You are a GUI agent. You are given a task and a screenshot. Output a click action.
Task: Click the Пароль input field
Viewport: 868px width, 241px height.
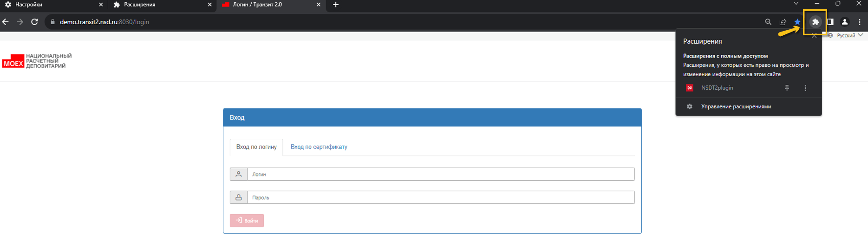point(441,197)
